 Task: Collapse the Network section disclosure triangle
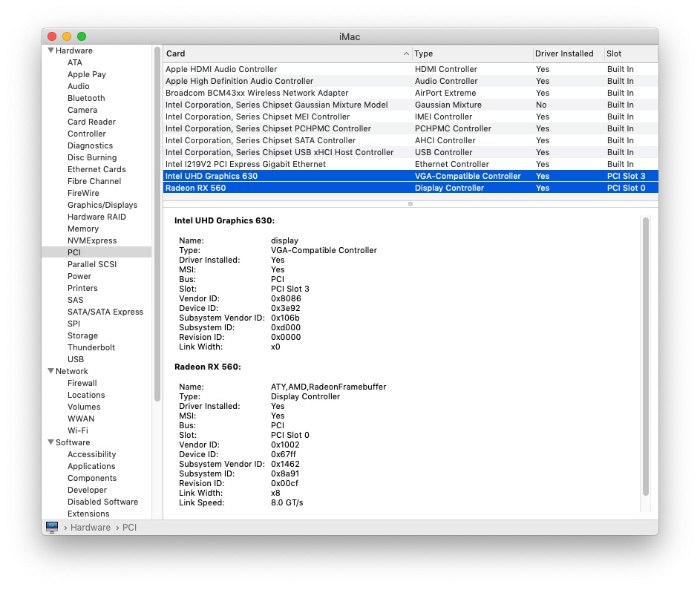(50, 371)
